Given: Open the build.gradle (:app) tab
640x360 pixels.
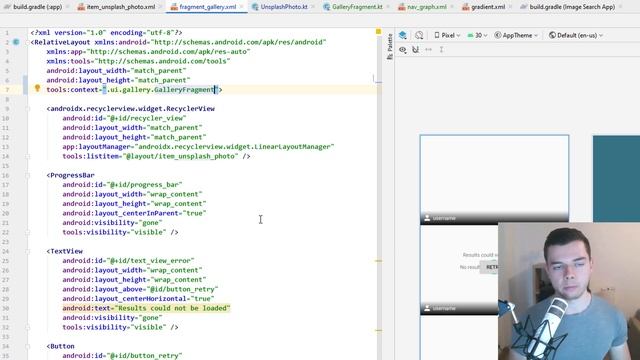Looking at the screenshot, I should (33, 7).
